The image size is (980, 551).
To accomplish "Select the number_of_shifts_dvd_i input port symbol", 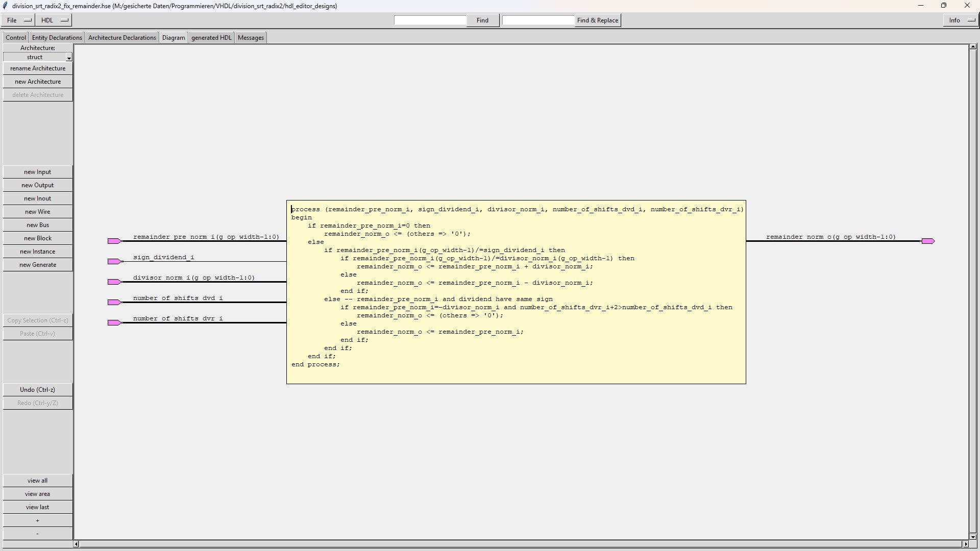I will [x=114, y=302].
